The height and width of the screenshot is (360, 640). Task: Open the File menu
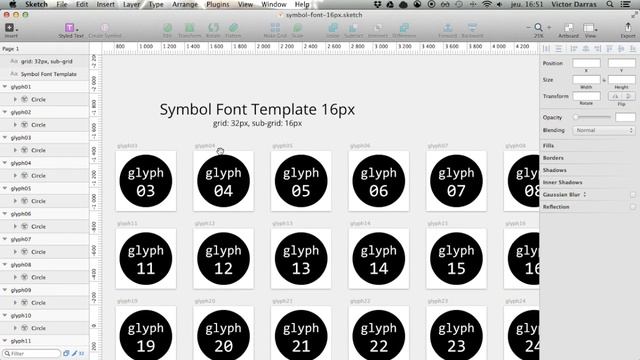point(62,4)
